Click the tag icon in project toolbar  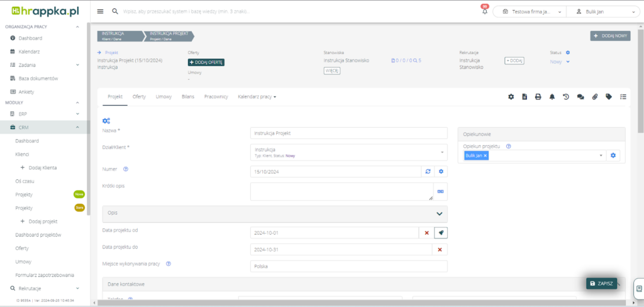click(609, 97)
